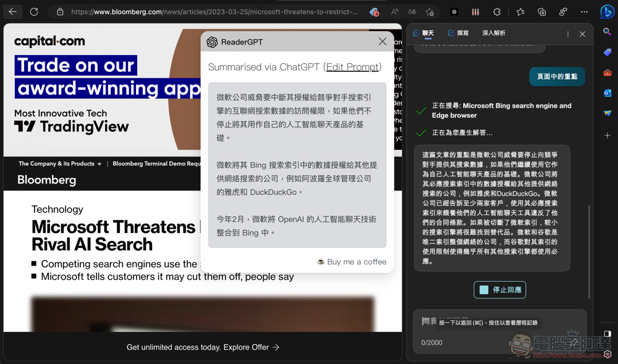Click the browser back arrow button
Viewport: 618px width, 364px height.
pos(12,12)
